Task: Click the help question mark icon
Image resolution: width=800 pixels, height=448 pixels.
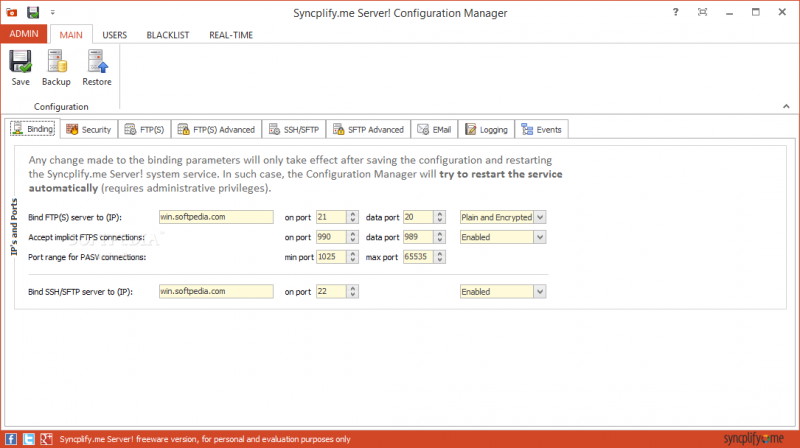Action: (676, 12)
